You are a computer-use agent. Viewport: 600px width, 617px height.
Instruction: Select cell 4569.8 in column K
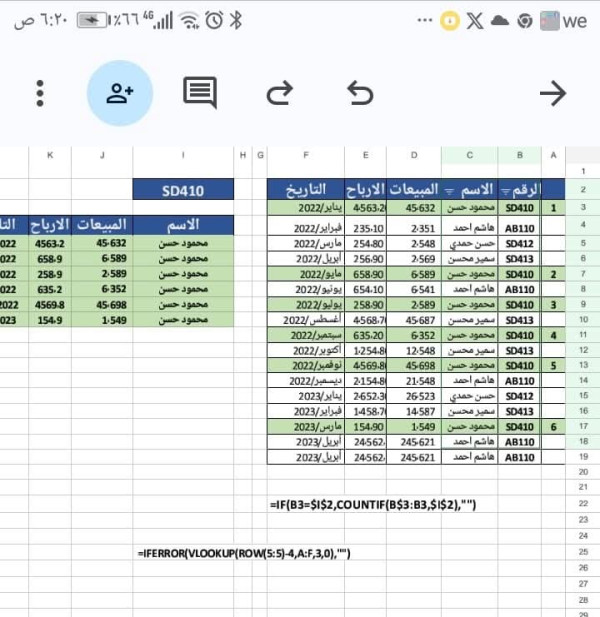[50, 305]
